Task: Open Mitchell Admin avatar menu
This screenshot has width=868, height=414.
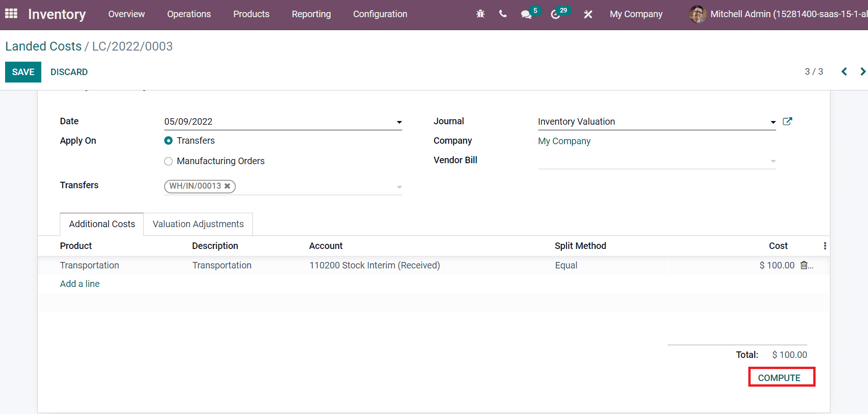Action: 698,14
